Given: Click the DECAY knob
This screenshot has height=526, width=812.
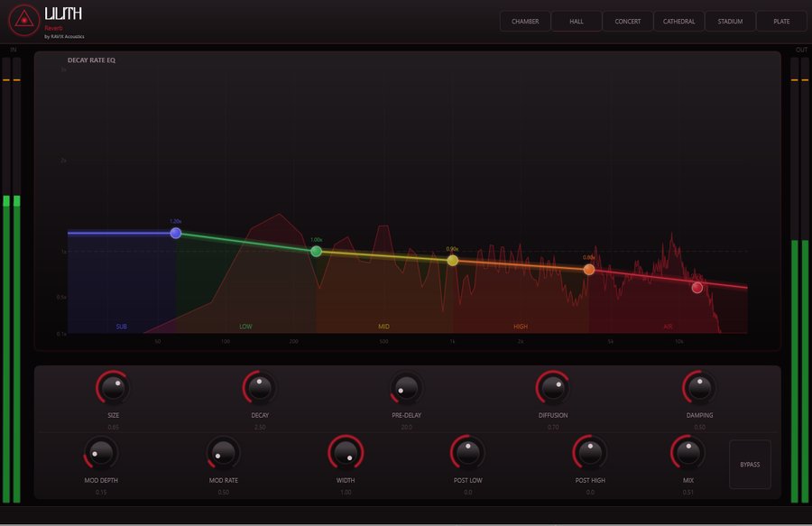Looking at the screenshot, I should coord(260,388).
